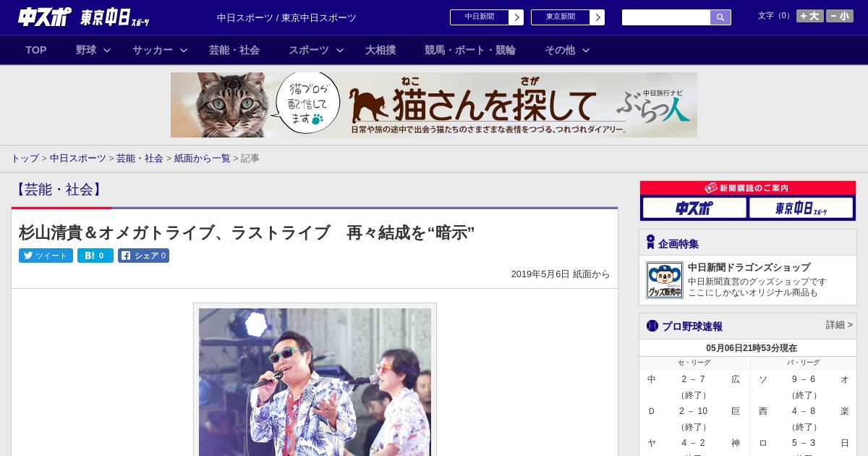Click the プロ野球速報 baseball icon
The image size is (868, 456).
[x=652, y=326]
